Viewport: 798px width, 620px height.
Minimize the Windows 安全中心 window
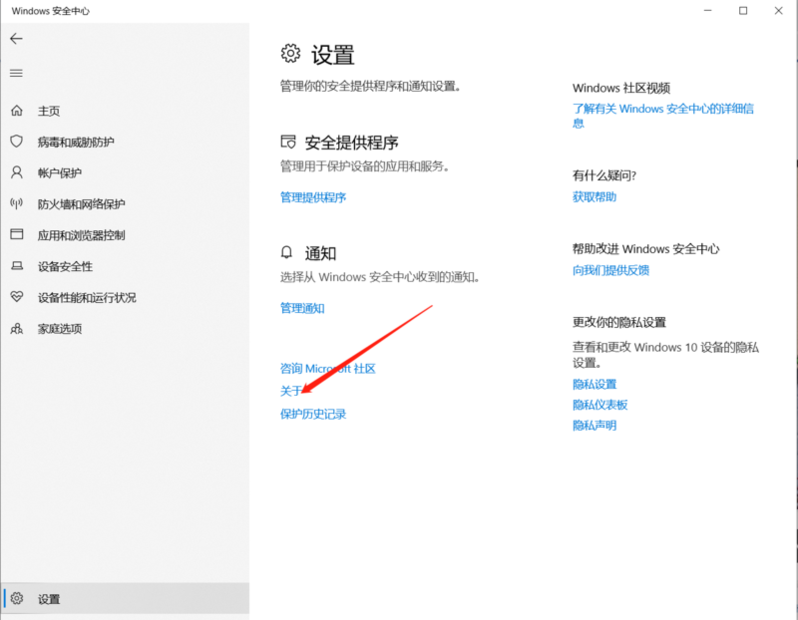coord(707,11)
